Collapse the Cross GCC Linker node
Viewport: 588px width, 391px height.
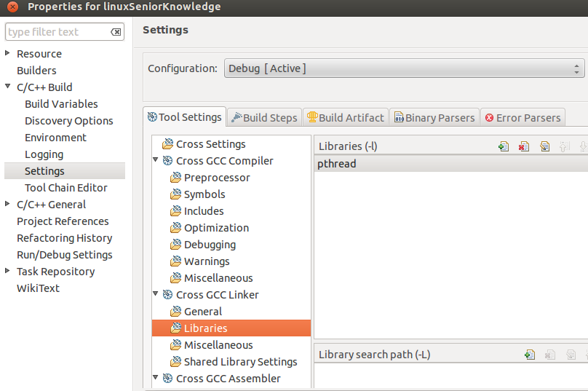(x=156, y=294)
